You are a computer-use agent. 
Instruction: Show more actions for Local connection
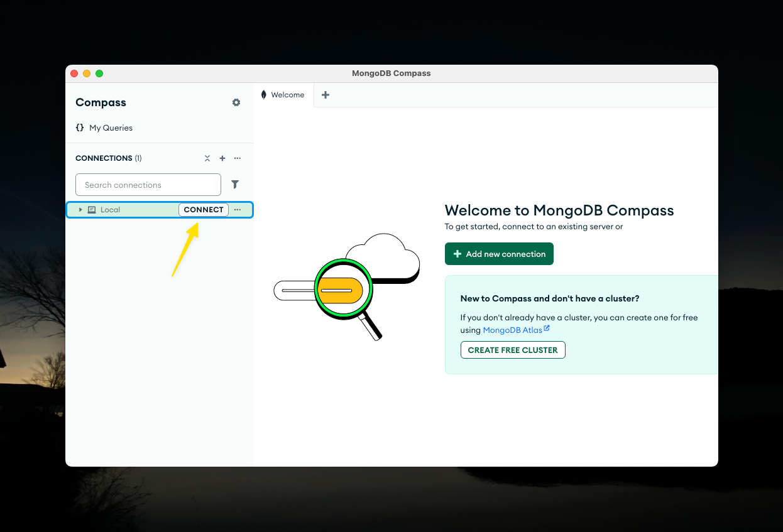pyautogui.click(x=238, y=210)
